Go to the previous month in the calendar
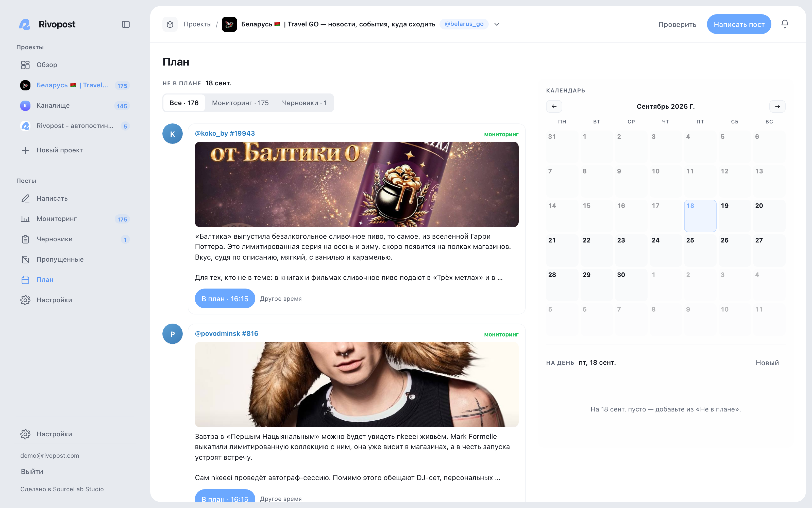This screenshot has width=812, height=508. (x=554, y=106)
